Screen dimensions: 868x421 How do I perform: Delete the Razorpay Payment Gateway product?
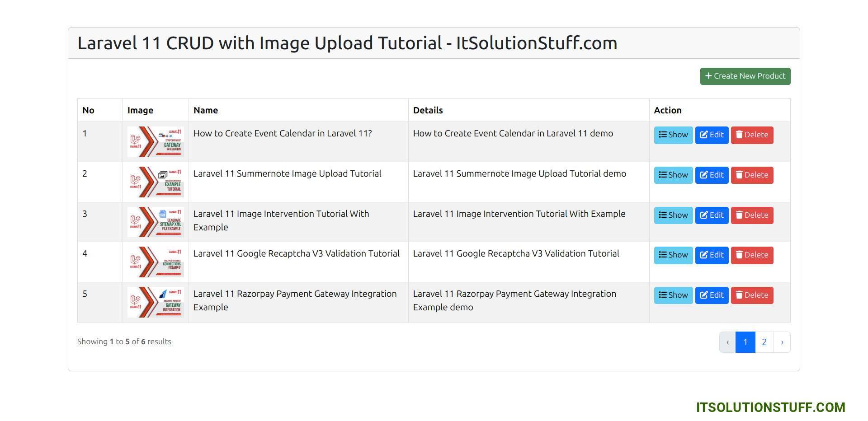point(752,295)
